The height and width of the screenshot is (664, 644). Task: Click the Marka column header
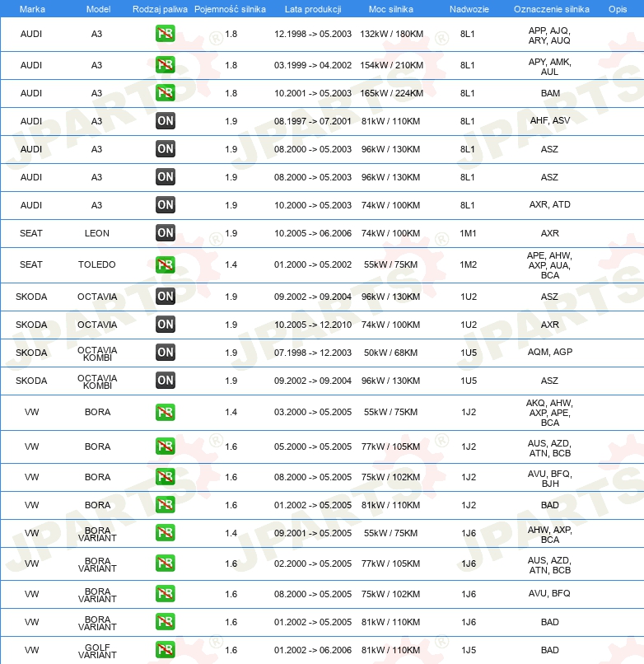click(32, 9)
